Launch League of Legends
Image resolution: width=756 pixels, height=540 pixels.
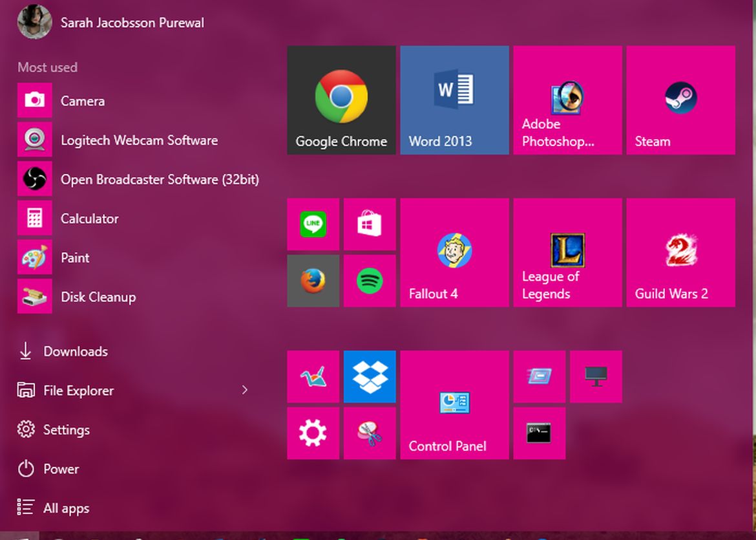pos(567,252)
